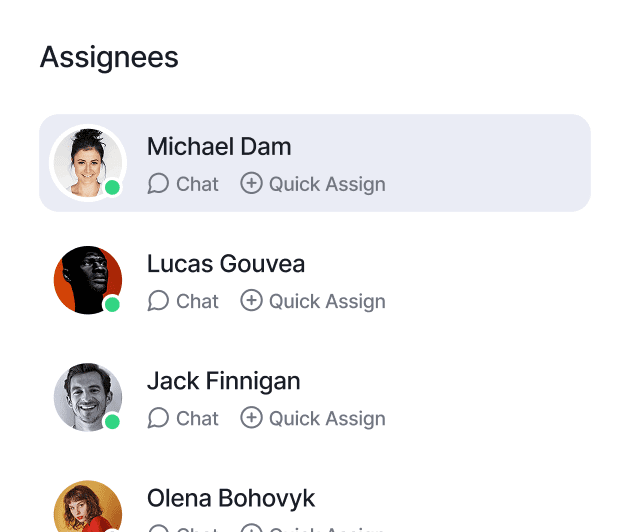Open Olena Bohovyk's profile avatar

click(x=87, y=510)
